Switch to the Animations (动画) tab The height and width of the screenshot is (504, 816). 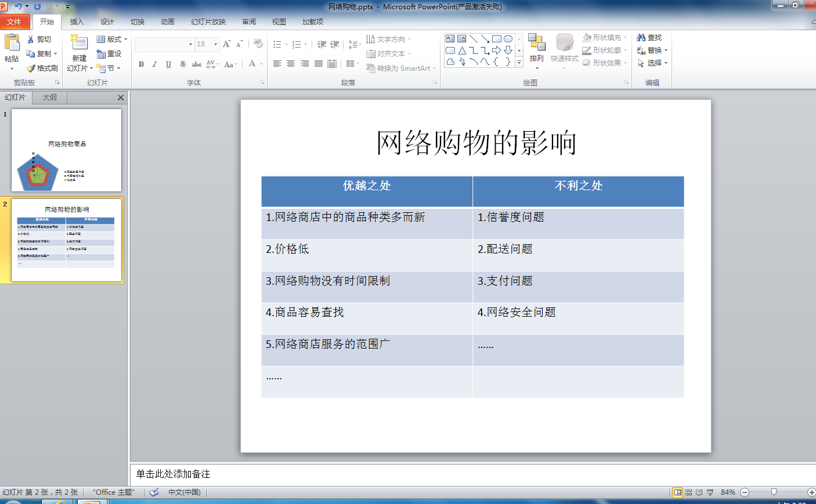pos(167,22)
